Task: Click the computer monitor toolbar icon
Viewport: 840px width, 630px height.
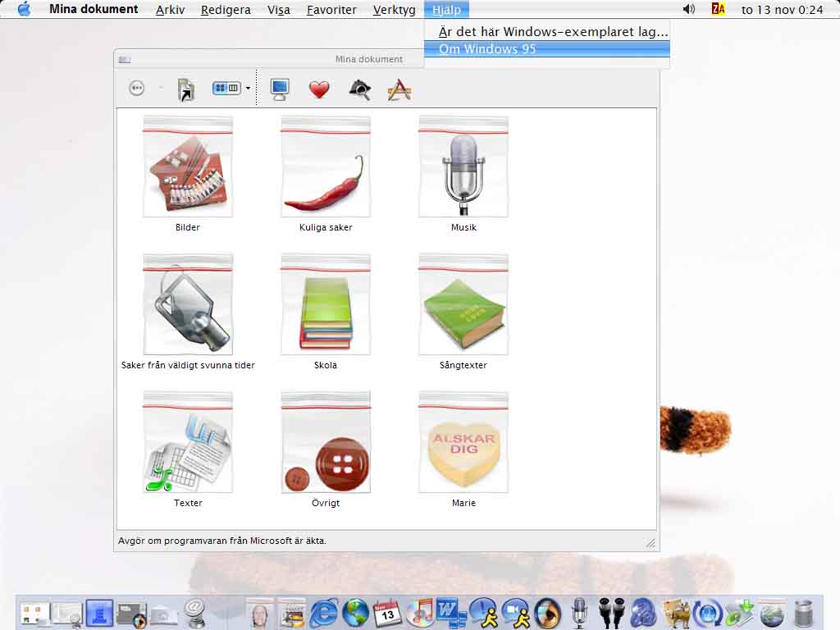Action: point(280,89)
